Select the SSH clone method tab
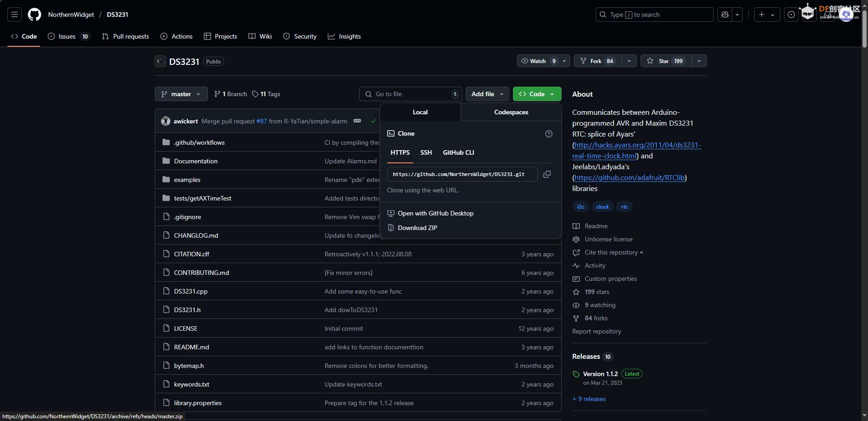 click(426, 152)
